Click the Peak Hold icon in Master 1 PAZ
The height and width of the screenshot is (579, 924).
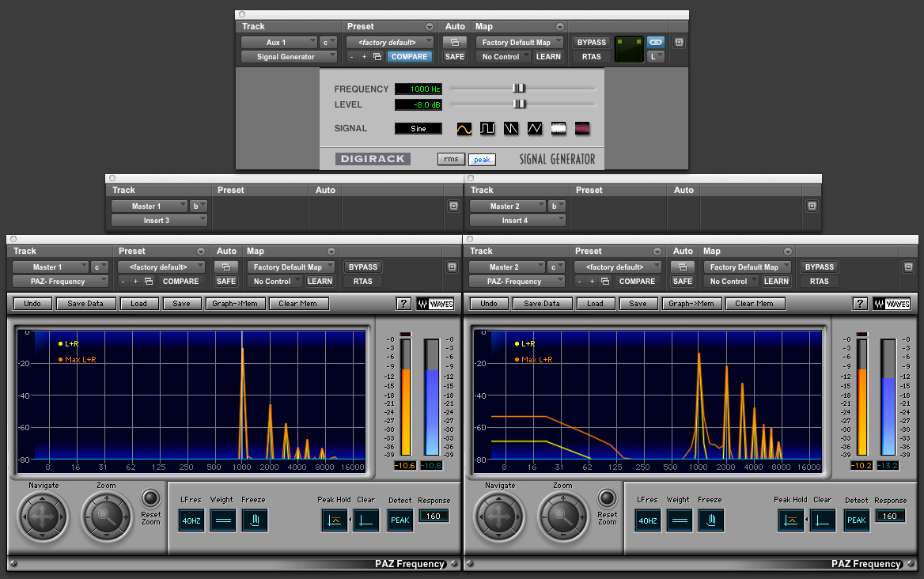pyautogui.click(x=334, y=520)
